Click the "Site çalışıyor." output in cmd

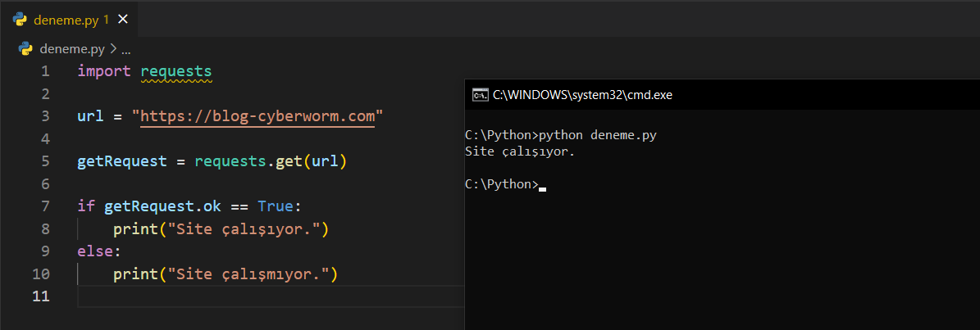(x=520, y=151)
